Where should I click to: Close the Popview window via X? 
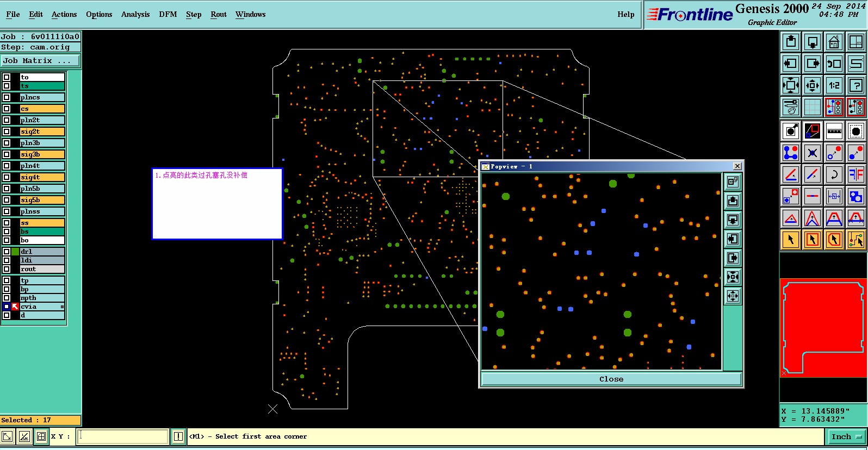(737, 166)
